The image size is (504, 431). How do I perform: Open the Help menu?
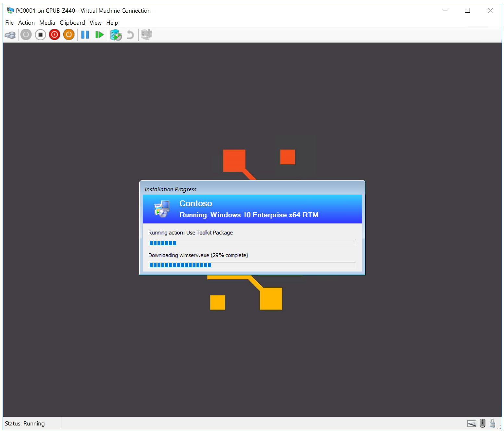pyautogui.click(x=112, y=23)
